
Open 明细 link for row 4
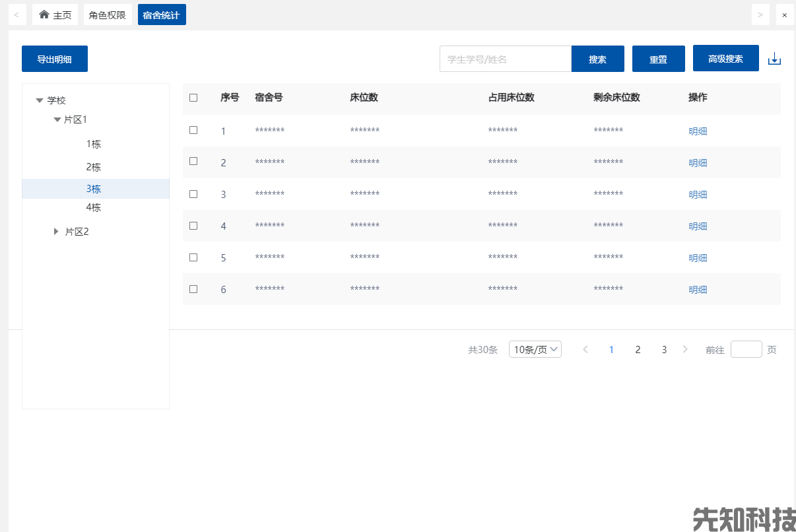coord(698,226)
